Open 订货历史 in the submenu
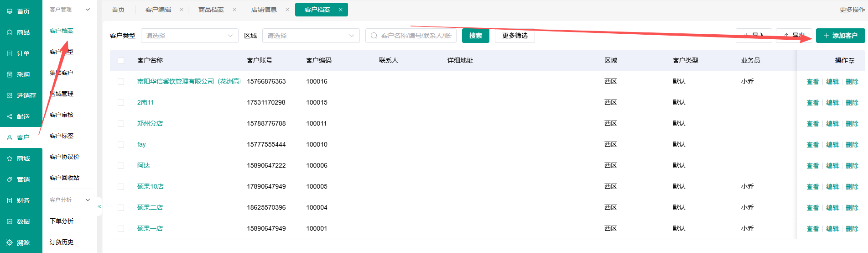868x253 pixels. [62, 242]
